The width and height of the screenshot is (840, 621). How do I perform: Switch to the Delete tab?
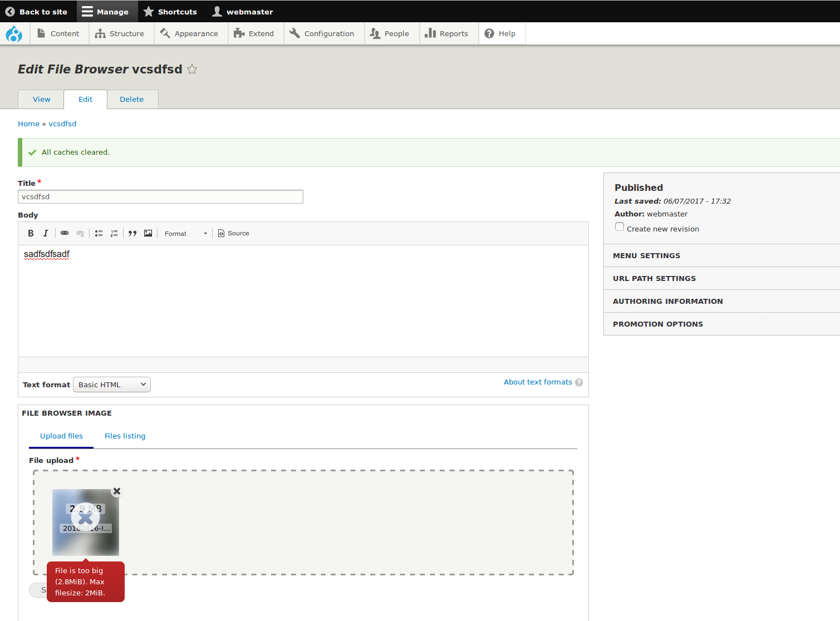click(132, 99)
